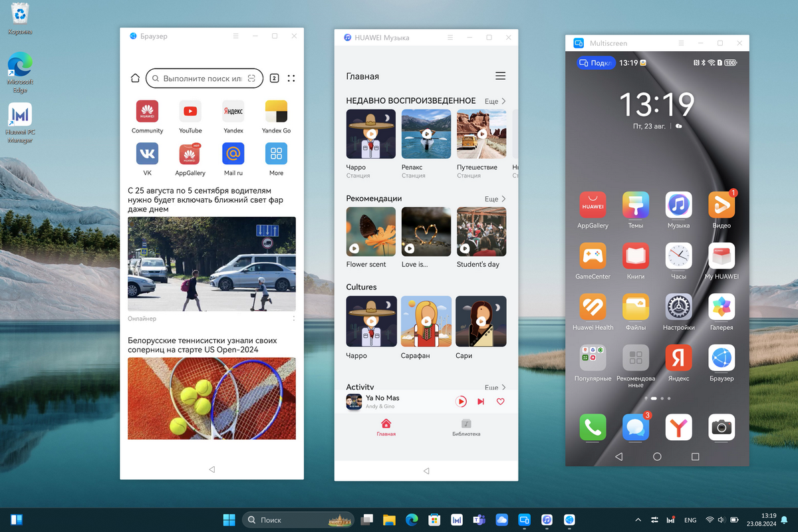The height and width of the screenshot is (532, 798).
Task: Go to the browser home page icon
Action: click(135, 78)
